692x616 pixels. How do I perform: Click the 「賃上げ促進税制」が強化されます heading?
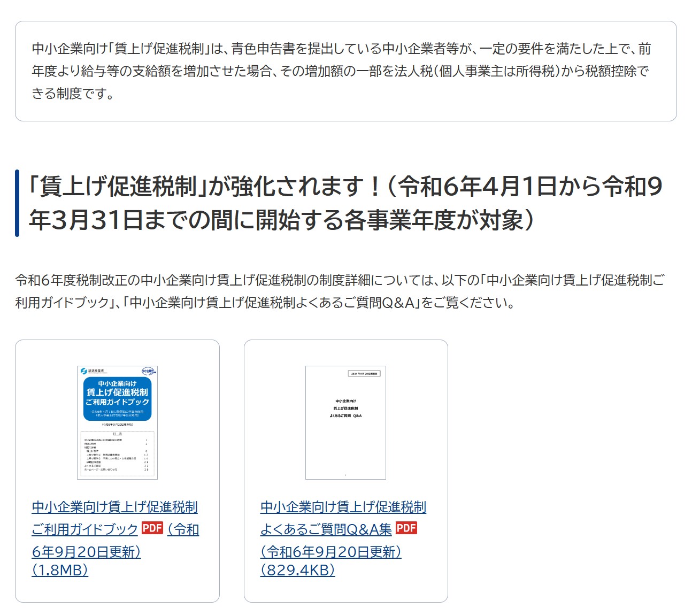coord(345,203)
